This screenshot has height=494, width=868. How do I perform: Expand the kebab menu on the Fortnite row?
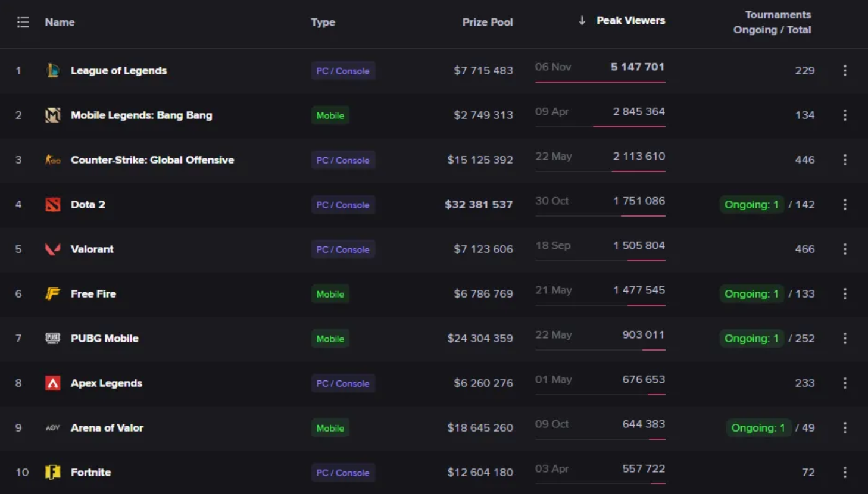[x=845, y=472]
